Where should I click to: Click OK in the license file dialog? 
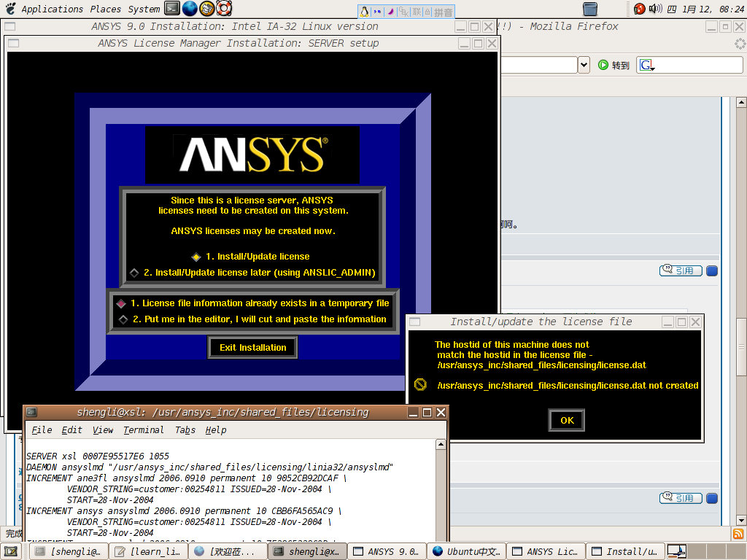(x=566, y=421)
